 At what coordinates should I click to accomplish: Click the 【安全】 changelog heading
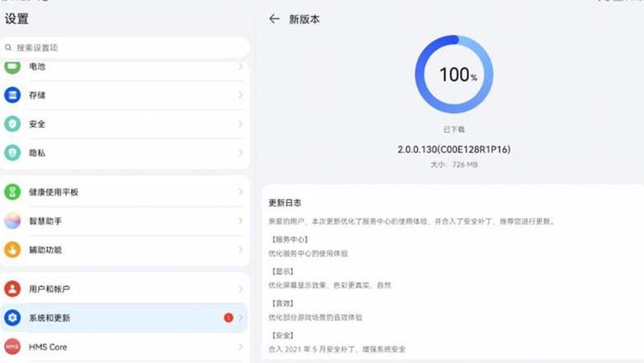point(282,335)
